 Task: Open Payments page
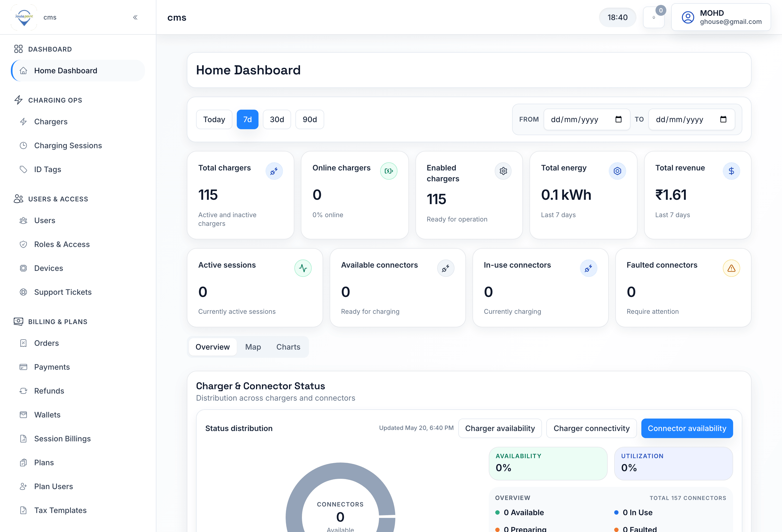coord(78,367)
